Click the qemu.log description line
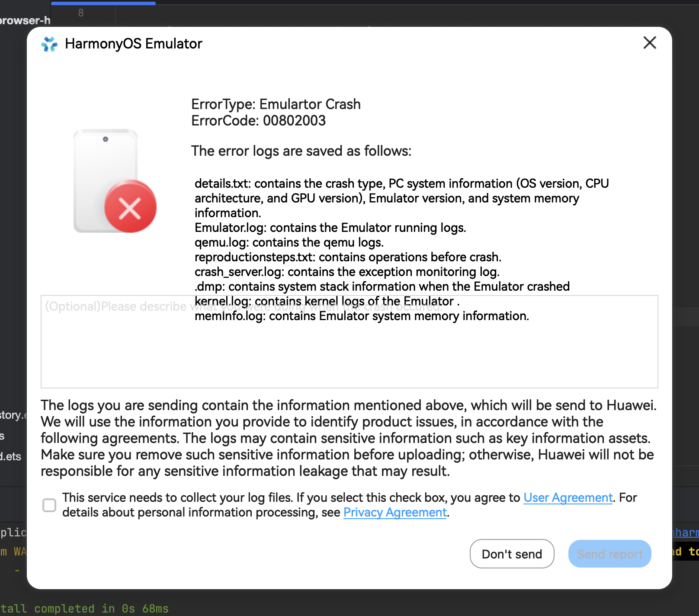This screenshot has height=616, width=699. [289, 242]
